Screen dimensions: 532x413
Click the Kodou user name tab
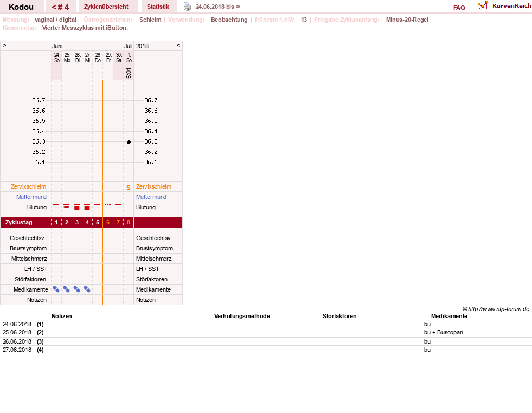(x=21, y=7)
